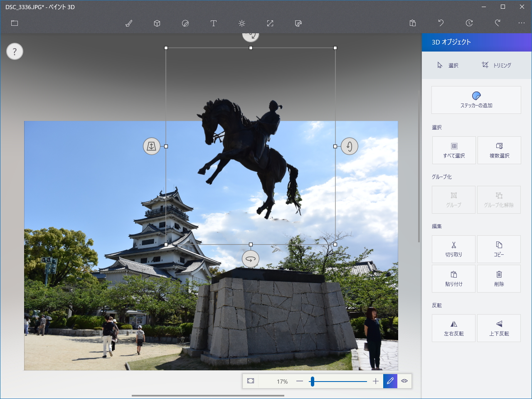
Task: Click 切り取り cut button
Action: (454, 249)
